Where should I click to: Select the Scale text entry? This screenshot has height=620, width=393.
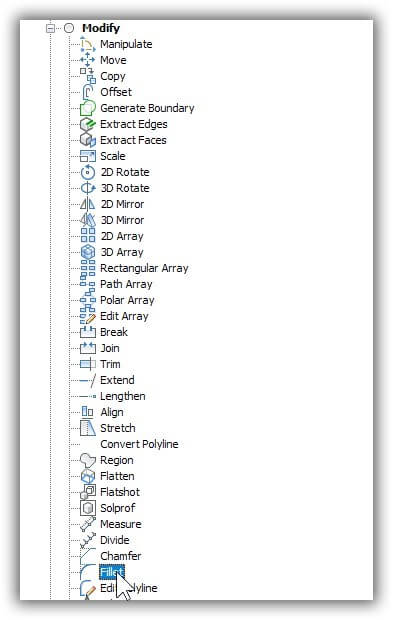pyautogui.click(x=113, y=156)
